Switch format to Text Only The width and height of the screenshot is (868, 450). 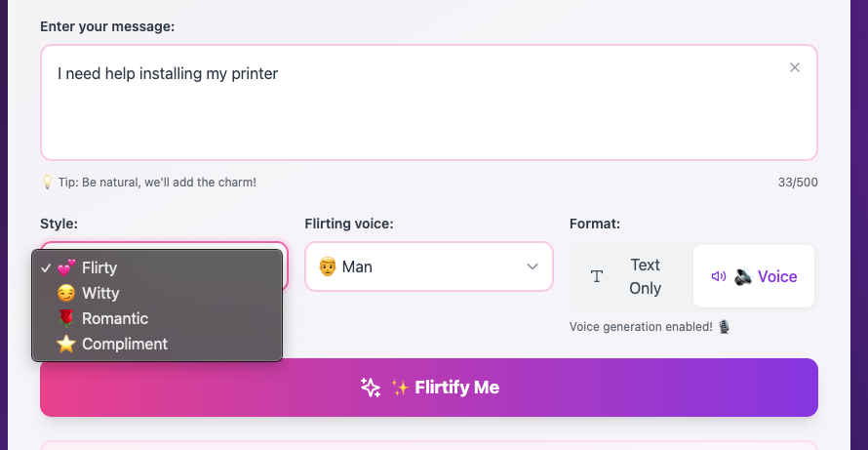pyautogui.click(x=631, y=276)
